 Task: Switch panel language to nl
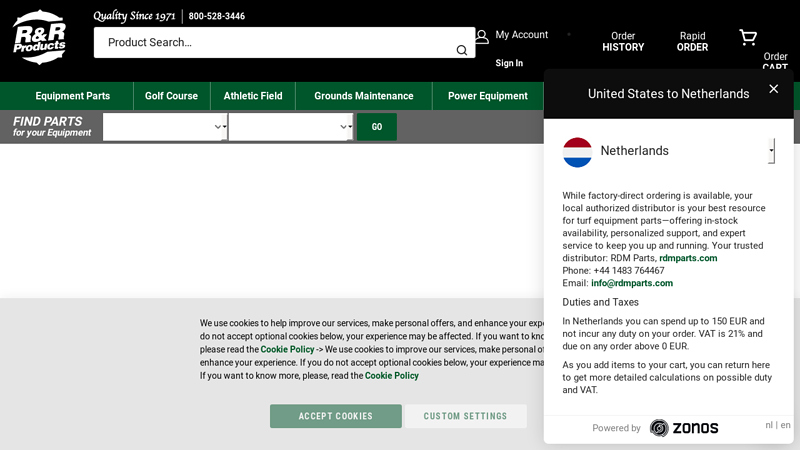tap(768, 425)
